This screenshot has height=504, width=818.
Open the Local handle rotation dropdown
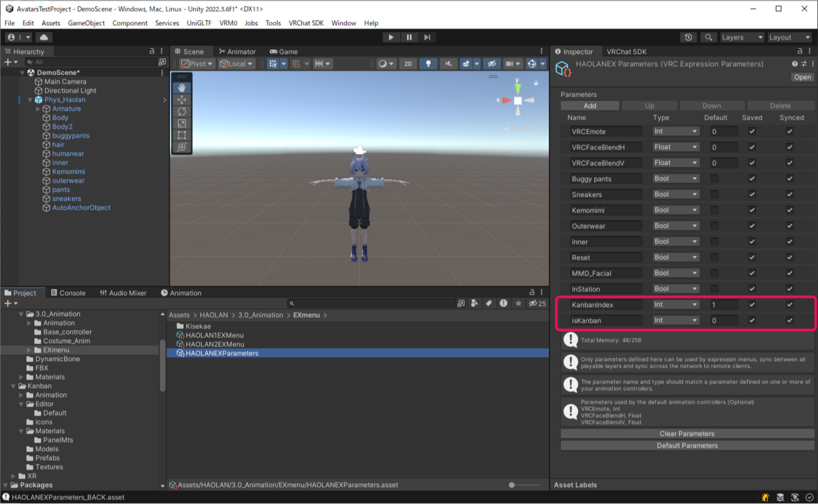pyautogui.click(x=237, y=63)
